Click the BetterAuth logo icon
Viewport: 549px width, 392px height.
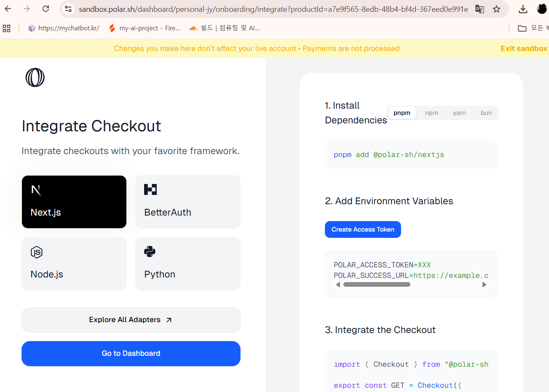coord(150,189)
